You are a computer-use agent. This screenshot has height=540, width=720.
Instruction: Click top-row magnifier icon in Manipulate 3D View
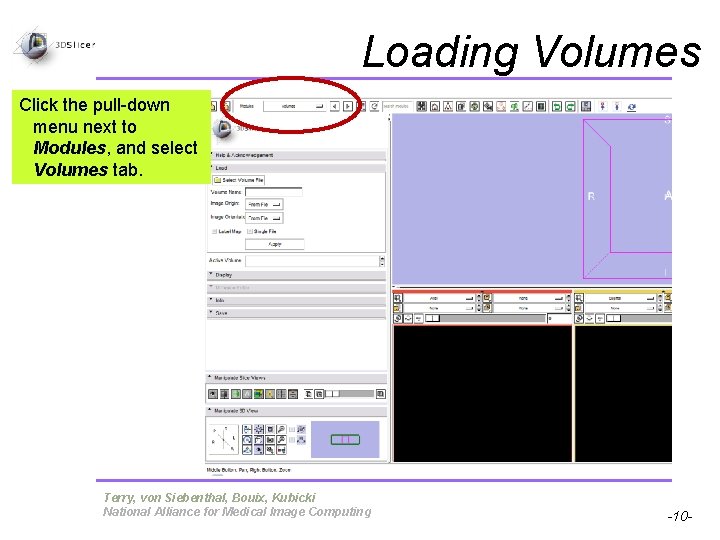coord(281,429)
